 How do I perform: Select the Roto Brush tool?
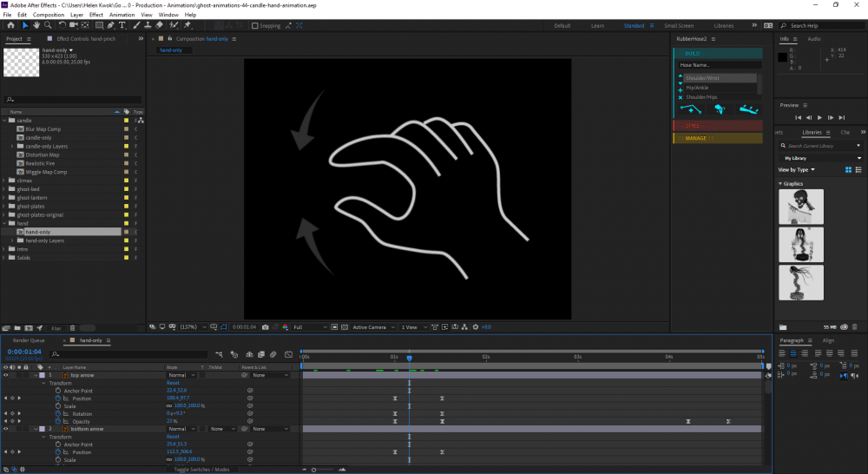[x=174, y=25]
